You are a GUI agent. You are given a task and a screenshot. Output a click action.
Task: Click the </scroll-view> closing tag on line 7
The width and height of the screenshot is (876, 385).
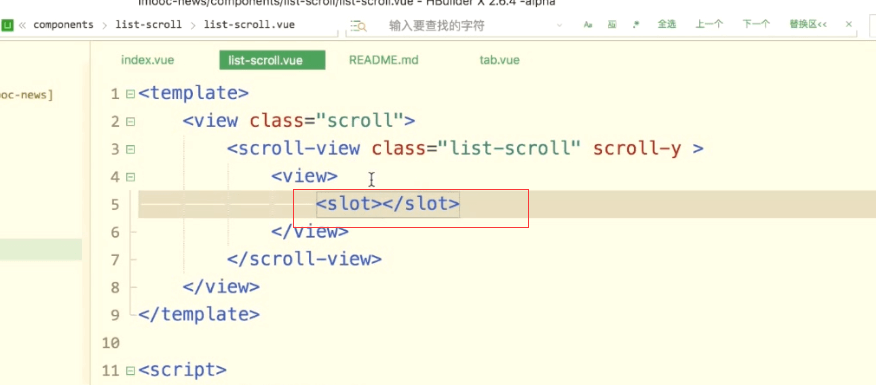[x=304, y=259]
